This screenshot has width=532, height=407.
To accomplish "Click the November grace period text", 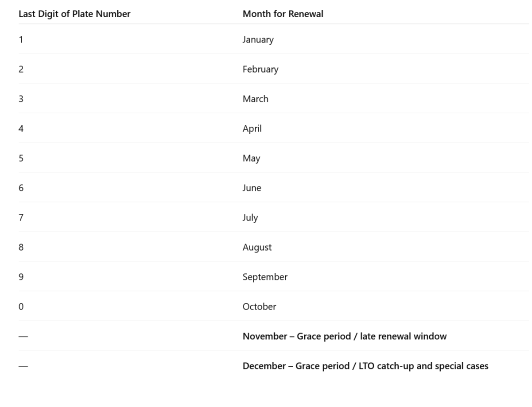I will [x=344, y=336].
